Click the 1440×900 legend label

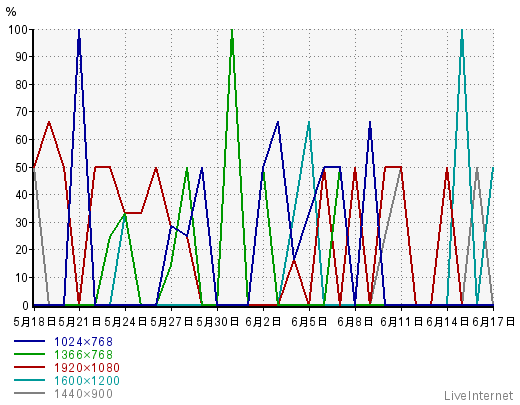[x=83, y=394]
